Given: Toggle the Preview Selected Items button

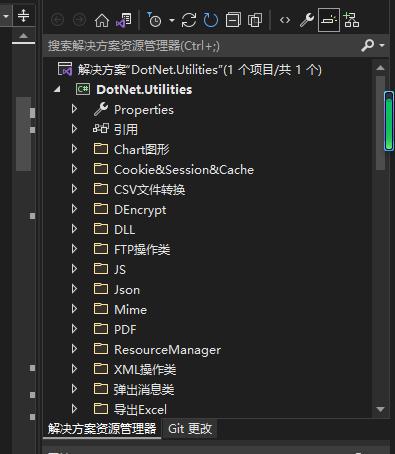Looking at the screenshot, I should point(329,20).
